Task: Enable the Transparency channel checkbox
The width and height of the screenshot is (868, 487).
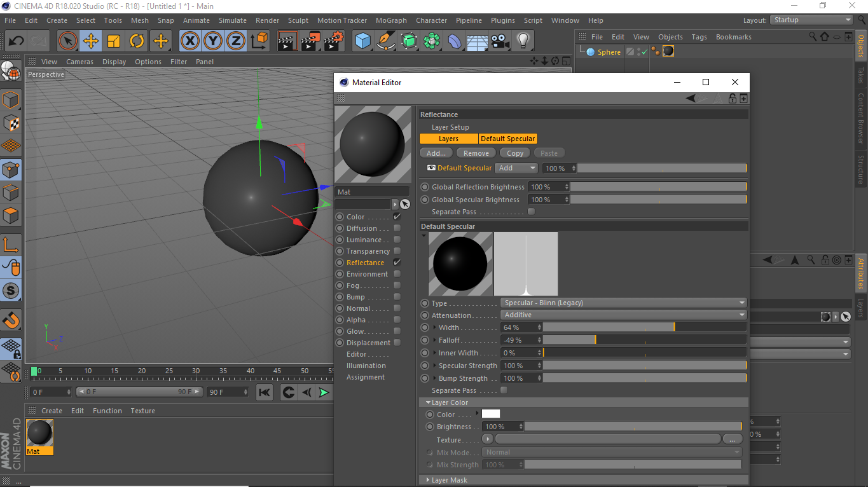Action: click(x=397, y=251)
